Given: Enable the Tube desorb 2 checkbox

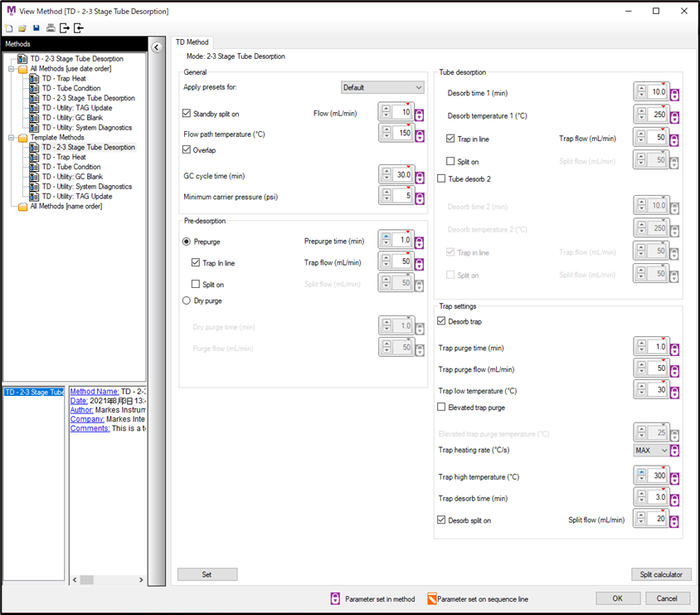Looking at the screenshot, I should 442,178.
